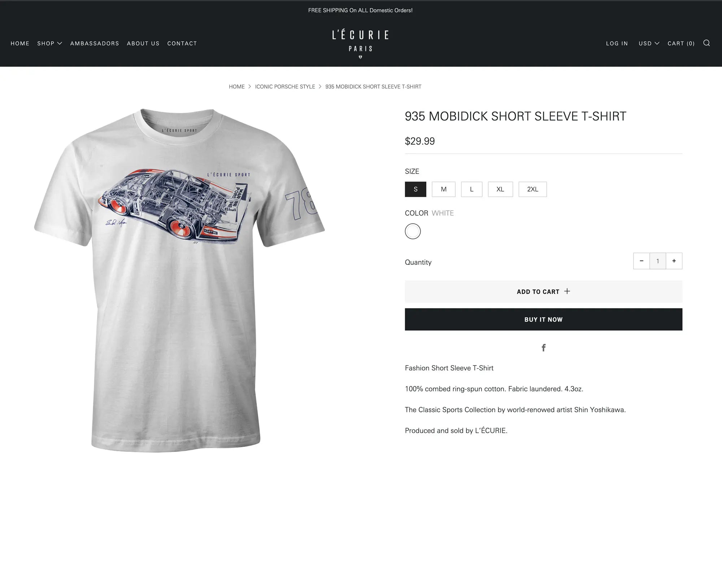
Task: Decrease quantity with minus button
Action: [x=641, y=261]
